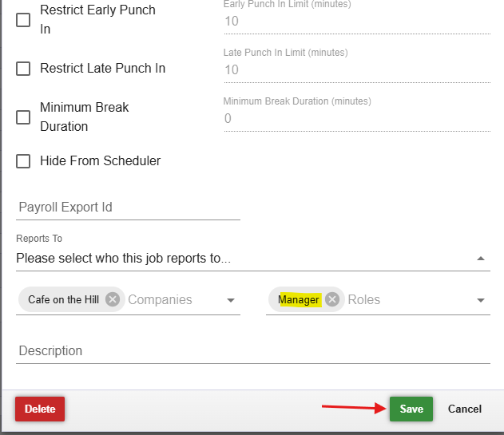Open the Companies dropdown arrow
Screen dimensions: 504x435
[x=231, y=300]
